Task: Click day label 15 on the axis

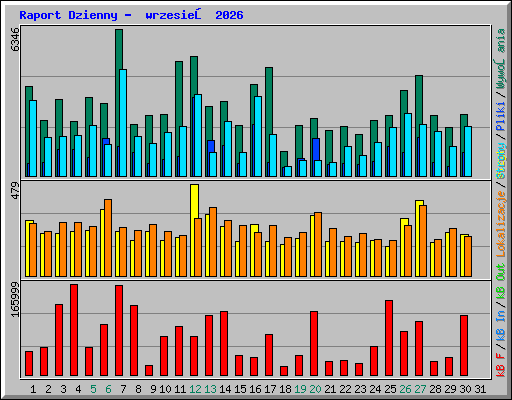Action: pos(240,389)
